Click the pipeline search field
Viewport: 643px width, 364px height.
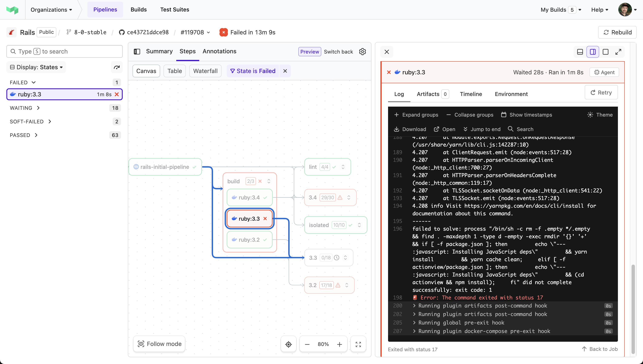coord(64,51)
